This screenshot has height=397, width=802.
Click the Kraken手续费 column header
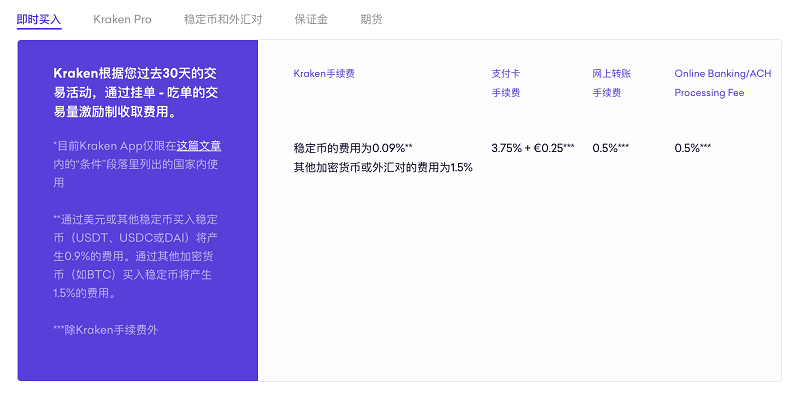coord(324,74)
